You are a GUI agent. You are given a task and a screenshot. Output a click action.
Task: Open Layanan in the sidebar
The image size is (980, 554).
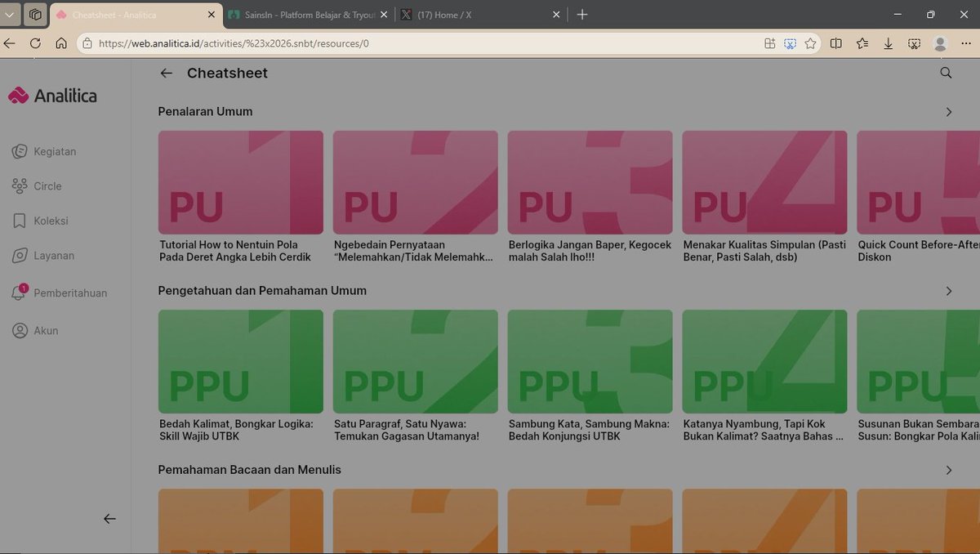pos(44,256)
